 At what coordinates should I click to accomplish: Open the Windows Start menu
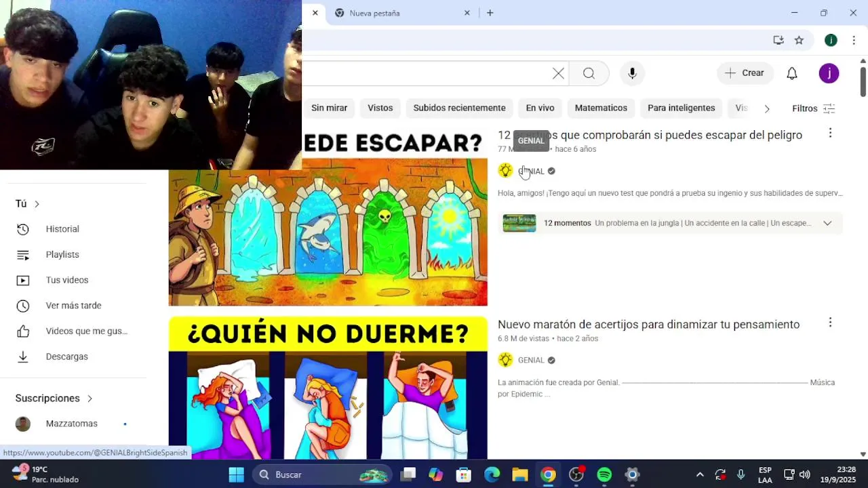point(236,474)
